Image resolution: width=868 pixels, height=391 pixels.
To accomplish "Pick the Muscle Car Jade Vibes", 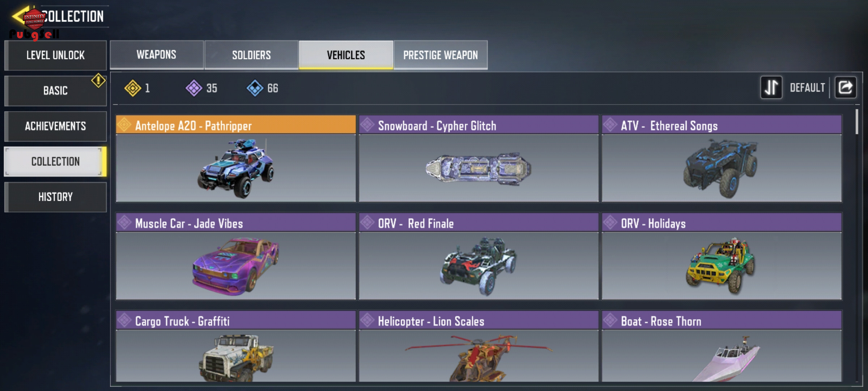I will [x=236, y=256].
